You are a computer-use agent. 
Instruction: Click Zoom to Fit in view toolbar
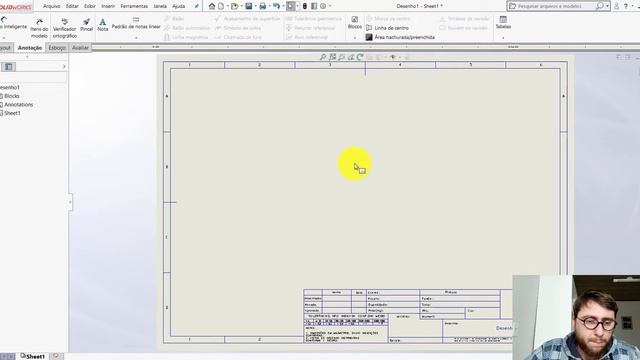(323, 57)
